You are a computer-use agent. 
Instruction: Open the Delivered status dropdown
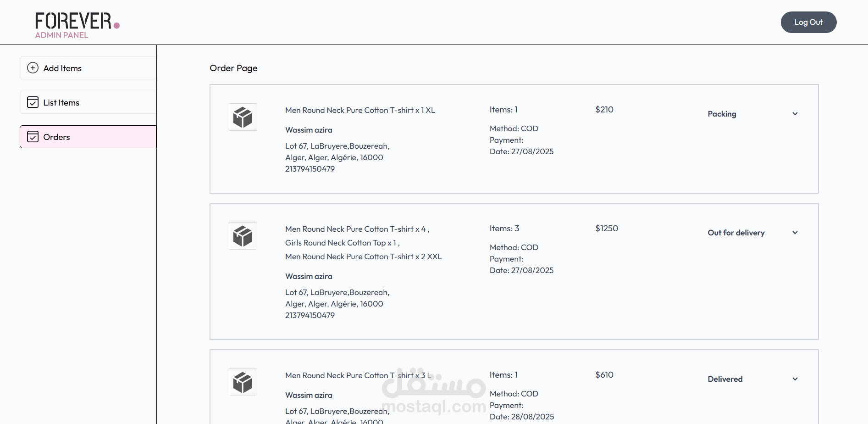(x=752, y=379)
